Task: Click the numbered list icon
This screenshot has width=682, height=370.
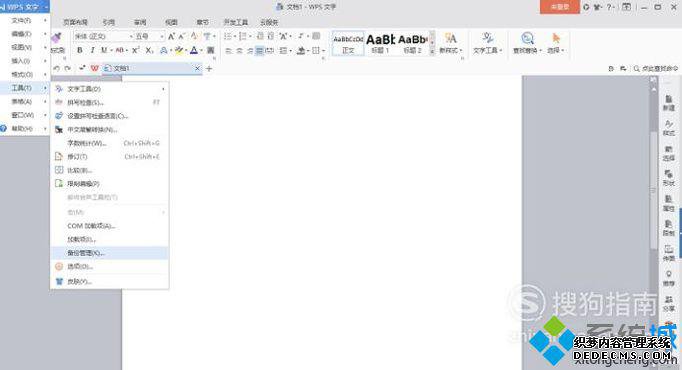Action: [243, 37]
